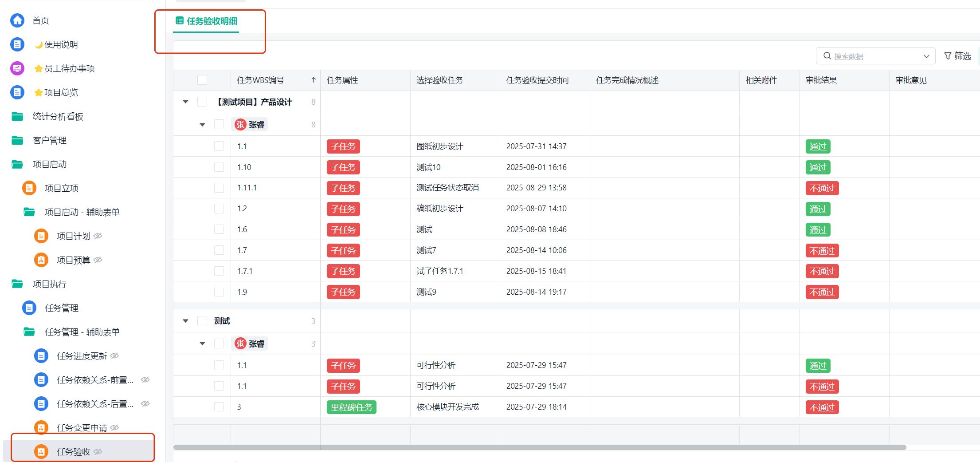
Task: Collapse the 测试 project group
Action: (x=186, y=321)
